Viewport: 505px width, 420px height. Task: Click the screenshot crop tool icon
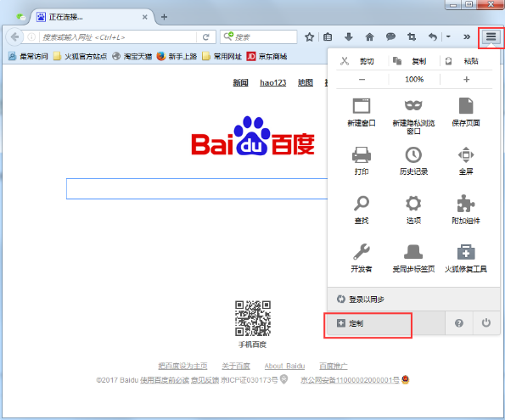(x=412, y=37)
